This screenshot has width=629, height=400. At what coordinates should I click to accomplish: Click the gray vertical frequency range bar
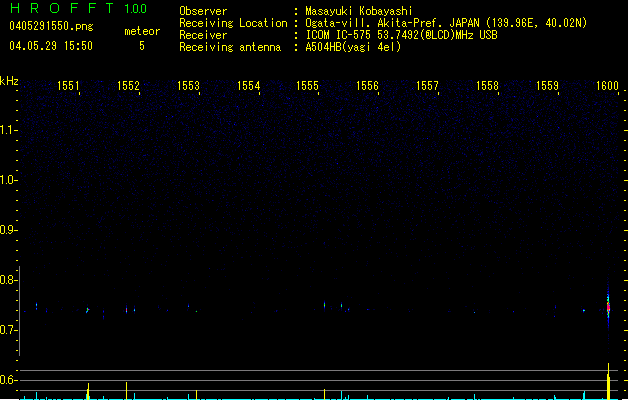click(x=20, y=311)
